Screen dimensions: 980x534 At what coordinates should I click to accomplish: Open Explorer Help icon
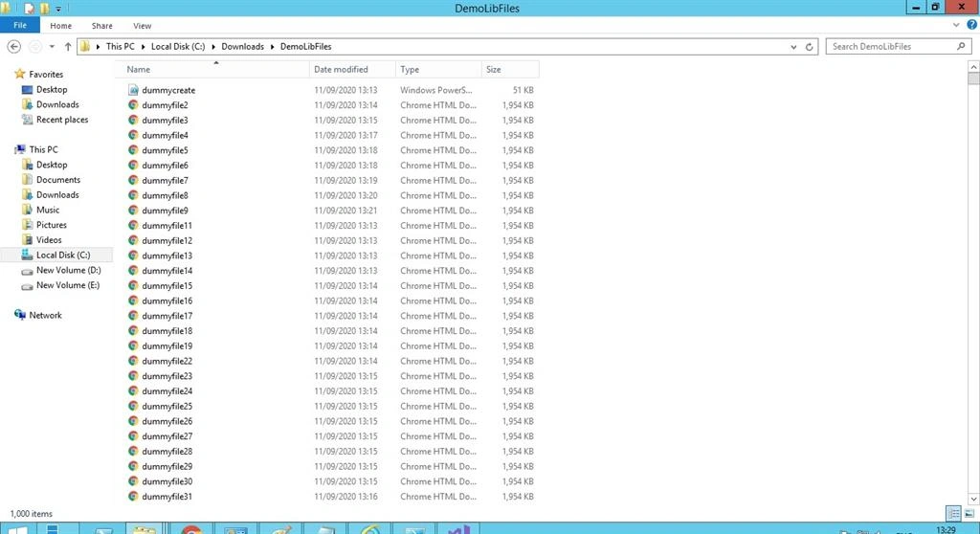point(971,25)
